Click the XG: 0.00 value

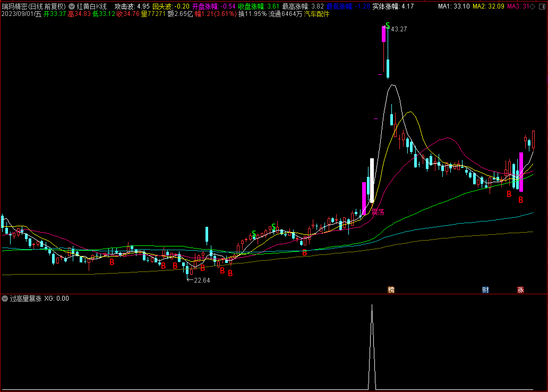pyautogui.click(x=57, y=299)
